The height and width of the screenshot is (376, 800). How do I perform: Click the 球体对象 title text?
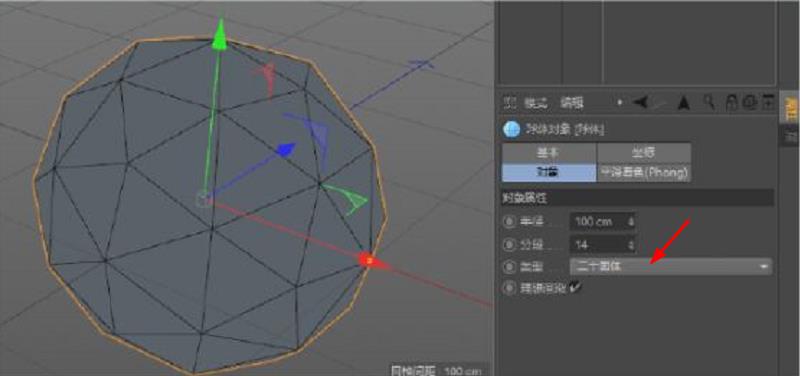coord(564,130)
